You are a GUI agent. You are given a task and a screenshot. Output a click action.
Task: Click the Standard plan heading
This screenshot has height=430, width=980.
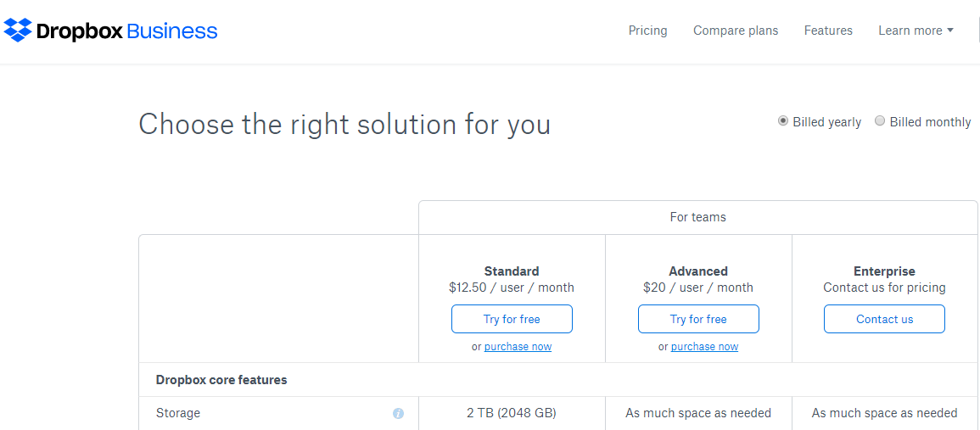point(512,271)
